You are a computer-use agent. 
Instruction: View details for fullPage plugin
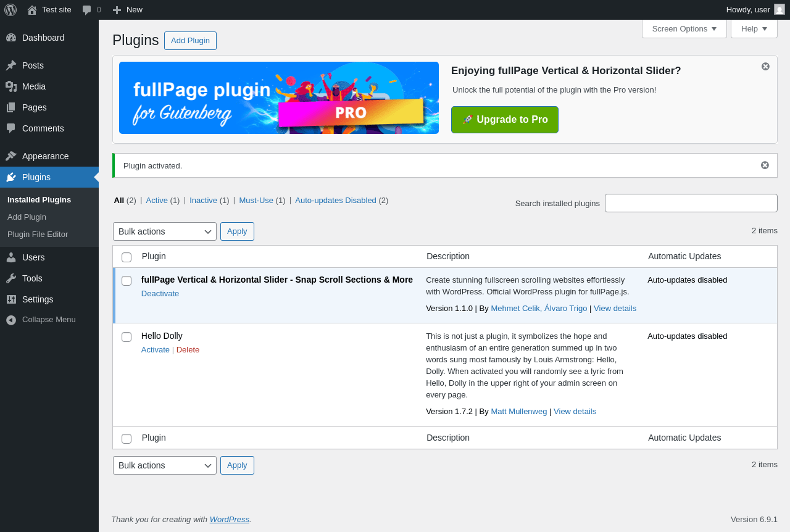(615, 309)
